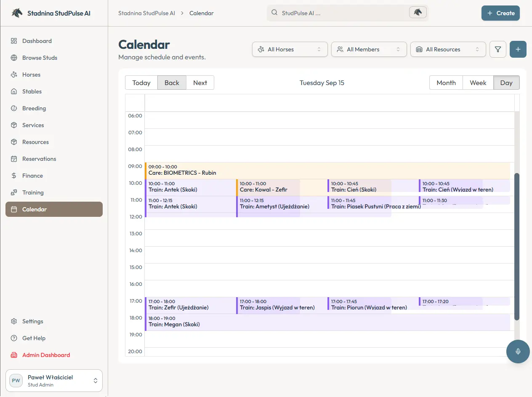The width and height of the screenshot is (532, 397).
Task: Click the Services cube icon
Action: tap(14, 125)
